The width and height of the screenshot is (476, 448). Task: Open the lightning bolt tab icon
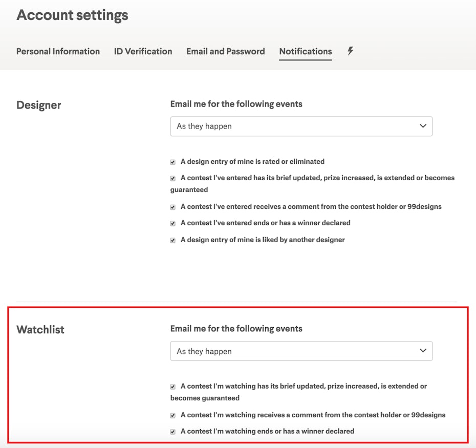pos(350,51)
